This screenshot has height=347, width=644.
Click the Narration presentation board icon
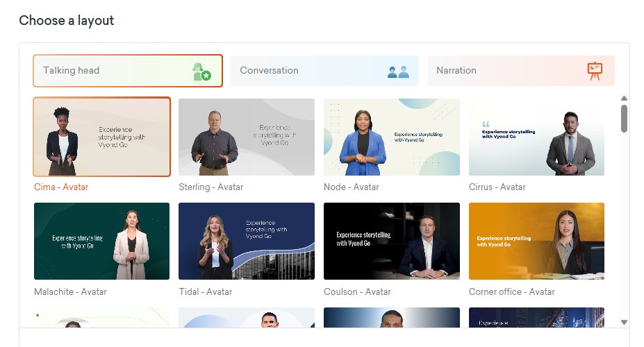(x=595, y=71)
